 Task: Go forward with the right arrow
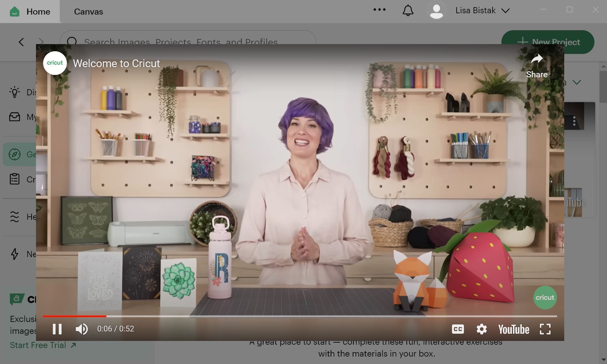coord(41,41)
